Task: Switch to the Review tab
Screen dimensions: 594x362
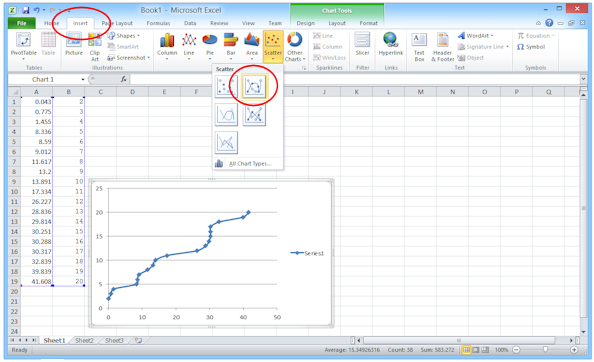Action: 219,23
